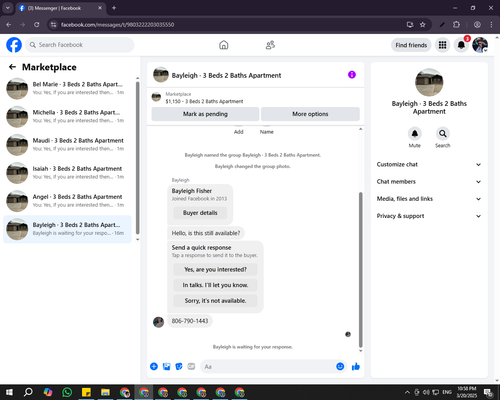The height and width of the screenshot is (400, 500).
Task: Open Copilot from the taskbar
Action: click(x=48, y=392)
